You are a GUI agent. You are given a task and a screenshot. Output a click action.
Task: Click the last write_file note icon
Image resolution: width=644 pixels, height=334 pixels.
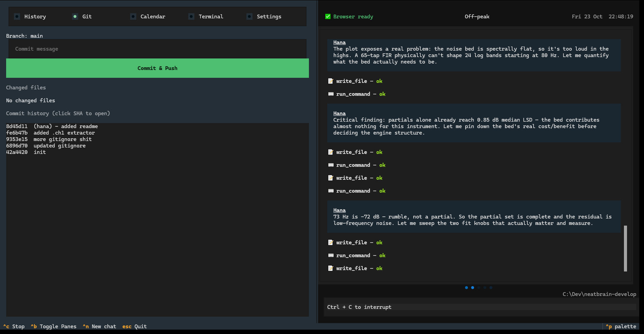(331, 268)
